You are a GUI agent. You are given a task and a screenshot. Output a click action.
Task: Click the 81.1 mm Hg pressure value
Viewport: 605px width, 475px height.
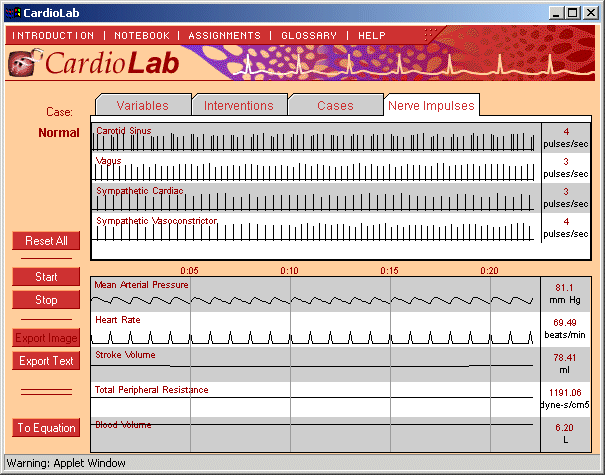click(x=564, y=294)
